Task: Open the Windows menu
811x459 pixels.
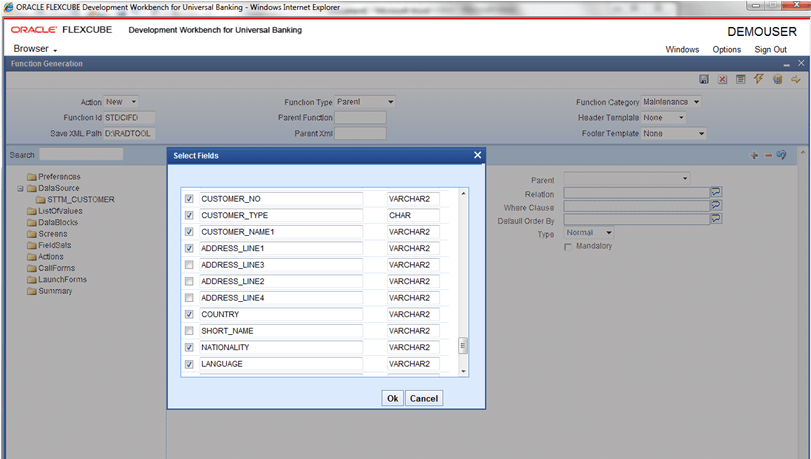Action: point(682,50)
